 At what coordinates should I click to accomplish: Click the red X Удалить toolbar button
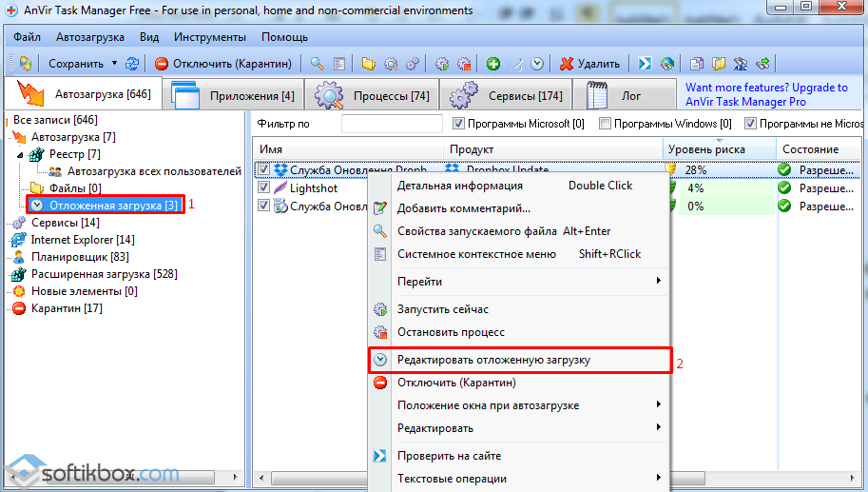589,64
